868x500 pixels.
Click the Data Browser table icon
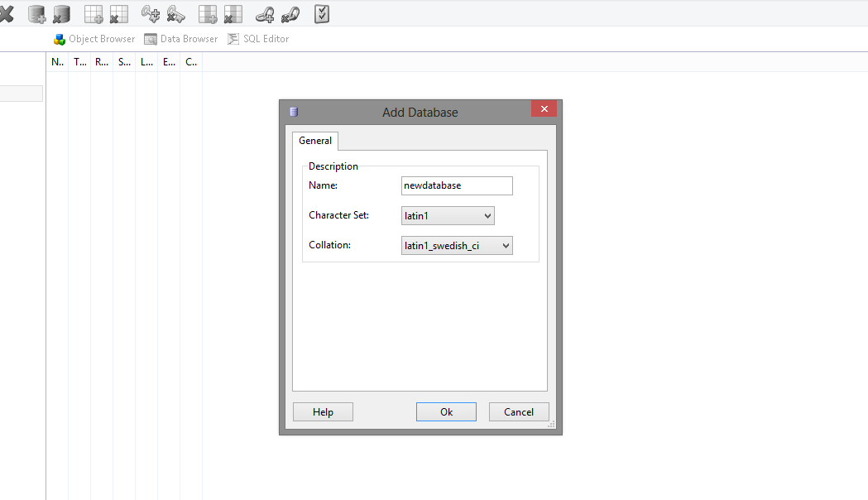[151, 39]
